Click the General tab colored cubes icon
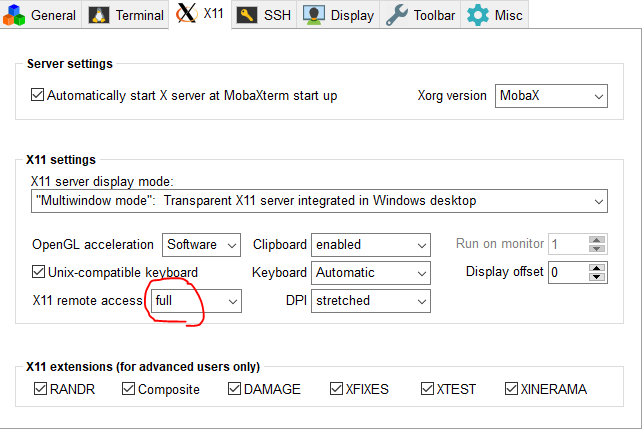This screenshot has width=644, height=434. coord(14,15)
